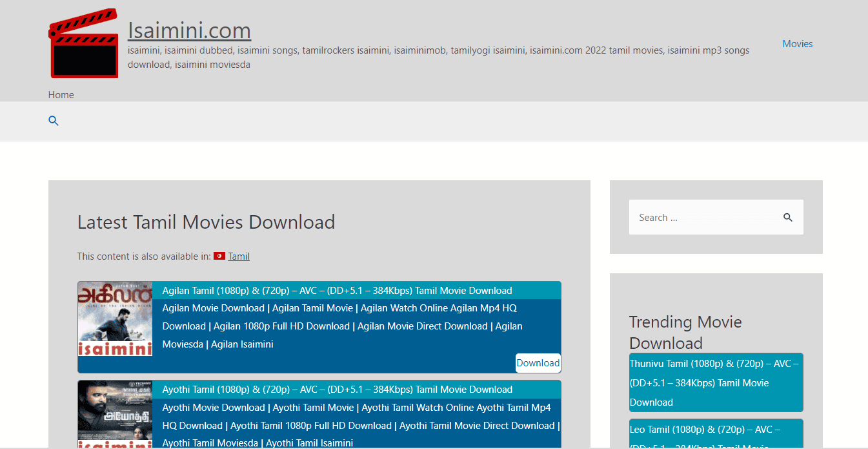
Task: Click the Latest Tamil Movies Download heading
Action: 206,222
